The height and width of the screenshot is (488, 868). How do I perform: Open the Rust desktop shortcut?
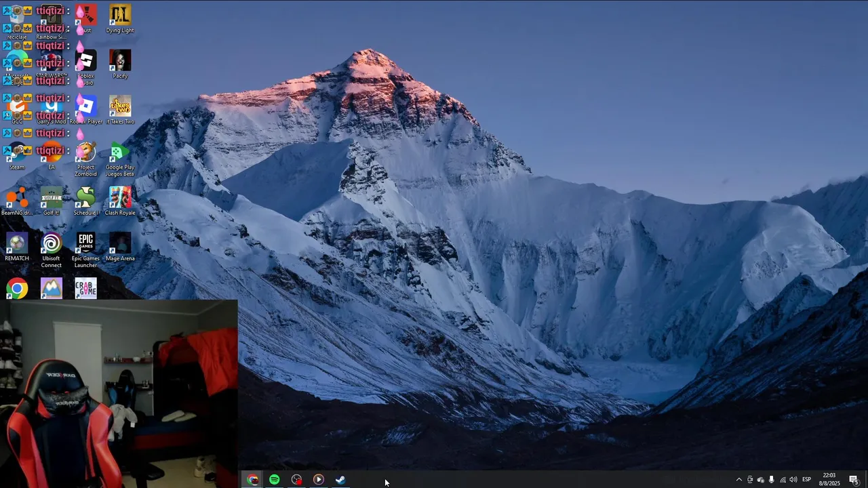[85, 18]
